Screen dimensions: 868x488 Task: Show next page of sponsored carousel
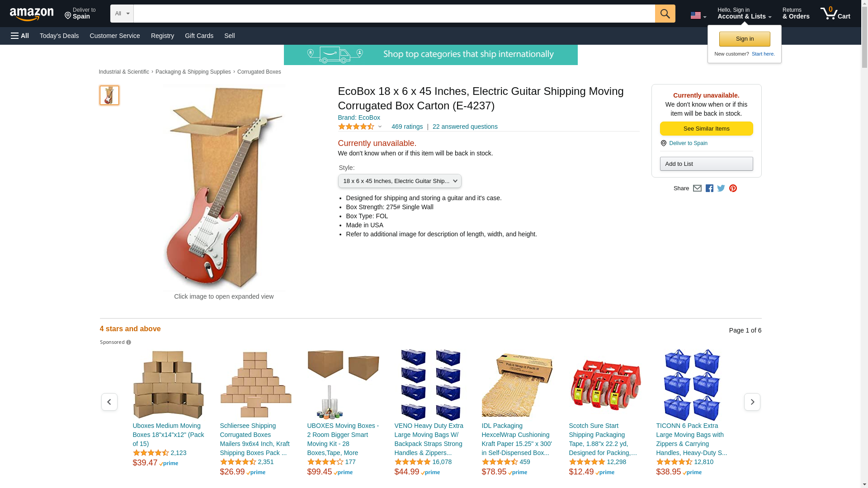coord(752,402)
